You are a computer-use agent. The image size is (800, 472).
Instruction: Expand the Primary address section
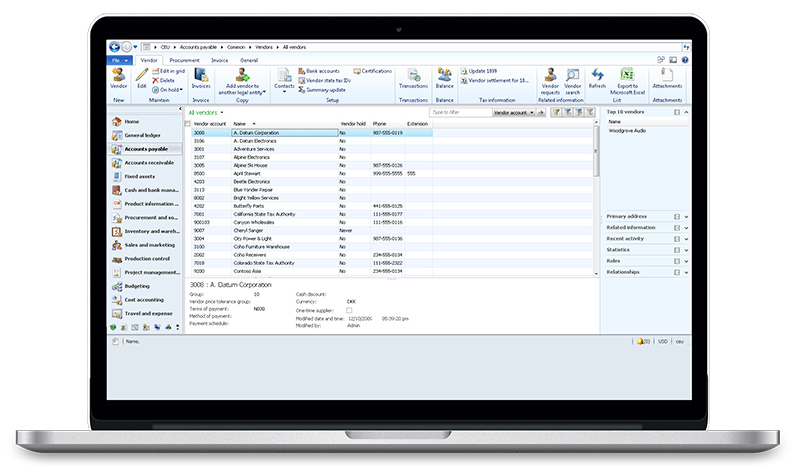point(686,216)
